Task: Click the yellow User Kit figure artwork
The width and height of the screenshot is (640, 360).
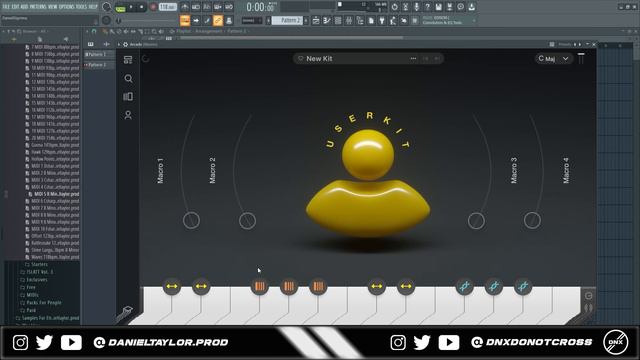Action: (368, 183)
